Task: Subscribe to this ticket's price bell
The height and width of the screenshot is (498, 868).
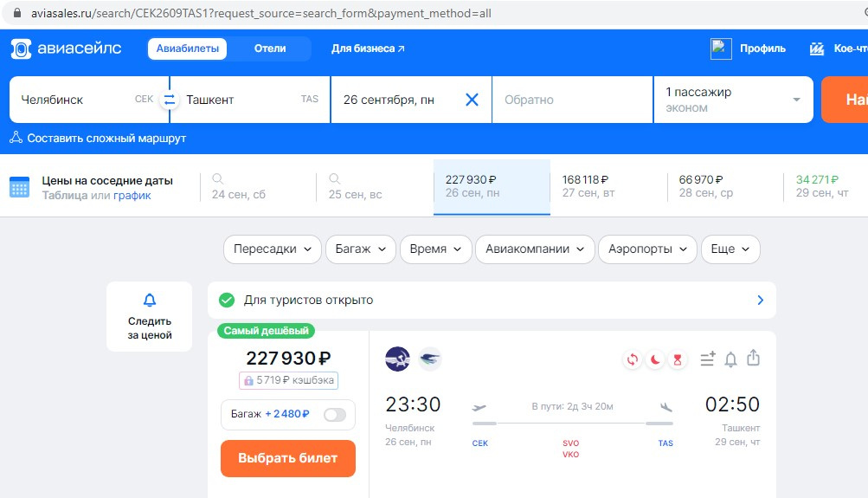Action: [x=730, y=359]
